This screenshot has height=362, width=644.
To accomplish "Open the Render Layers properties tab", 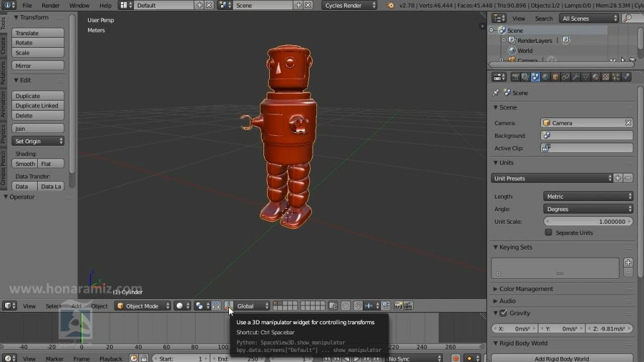I will coord(525,77).
